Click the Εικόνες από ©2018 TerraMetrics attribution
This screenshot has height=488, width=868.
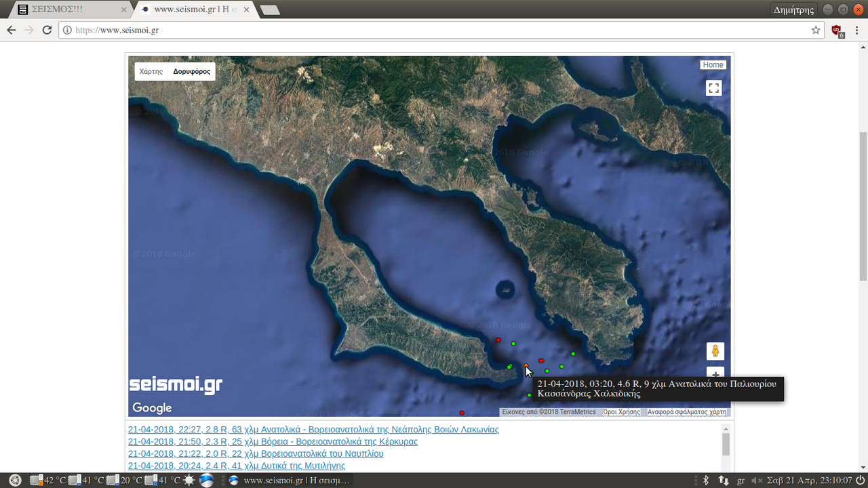(x=549, y=412)
